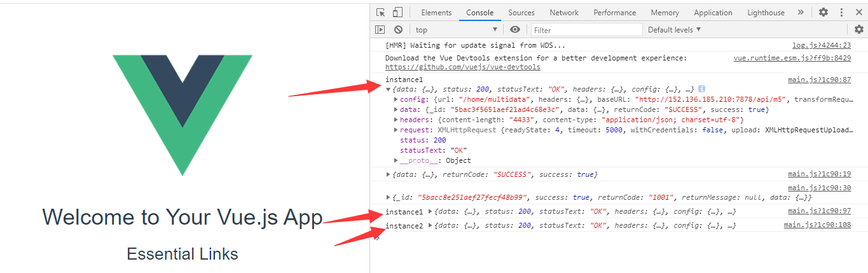
Task: Click the Essential Links heading
Action: click(183, 254)
